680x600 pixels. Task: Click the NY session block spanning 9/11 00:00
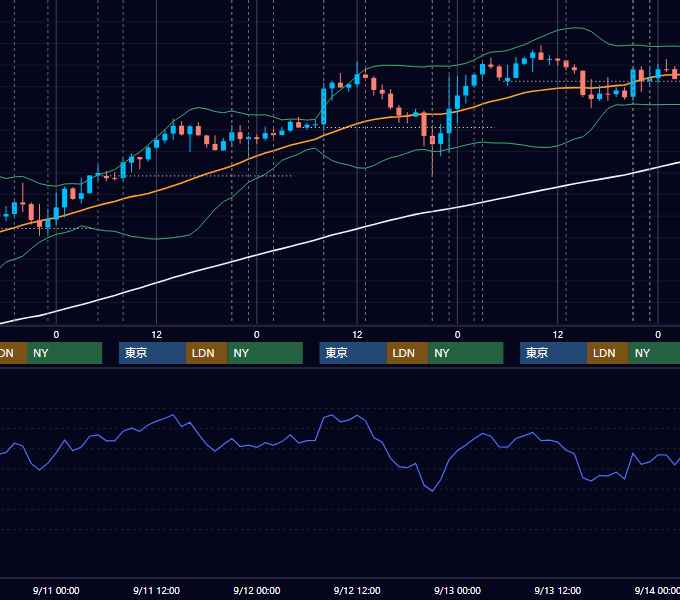coord(64,353)
